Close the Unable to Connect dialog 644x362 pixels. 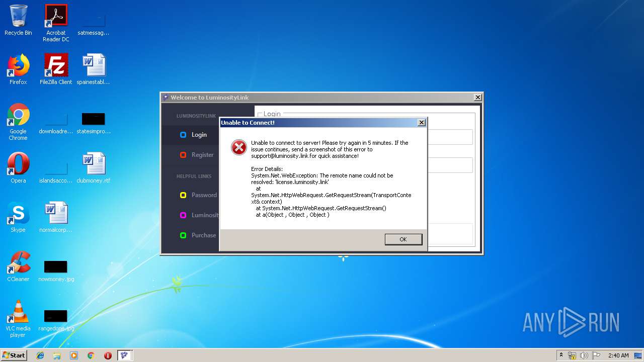click(x=422, y=123)
